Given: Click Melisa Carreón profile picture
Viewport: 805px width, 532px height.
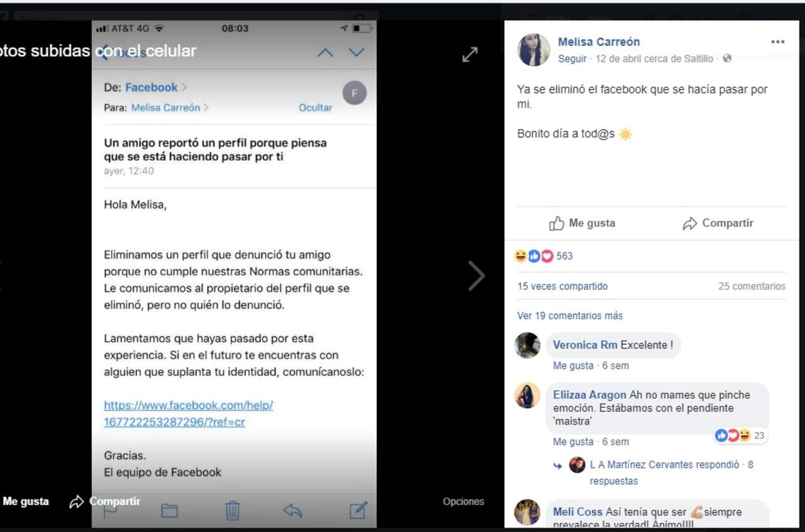Looking at the screenshot, I should [534, 50].
